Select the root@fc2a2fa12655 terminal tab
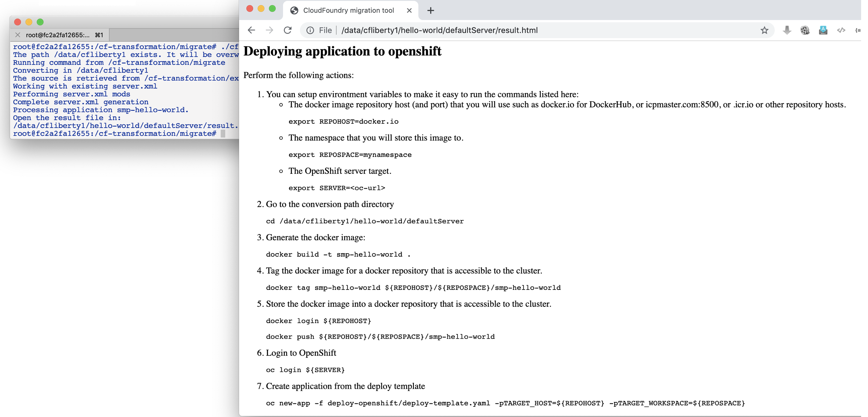The width and height of the screenshot is (868, 417). click(58, 35)
